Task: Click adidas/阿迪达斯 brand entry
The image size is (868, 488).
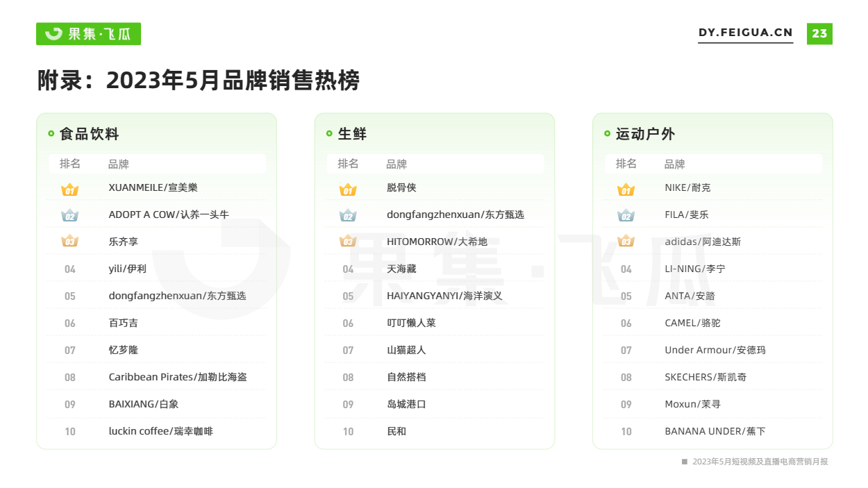Action: [703, 242]
